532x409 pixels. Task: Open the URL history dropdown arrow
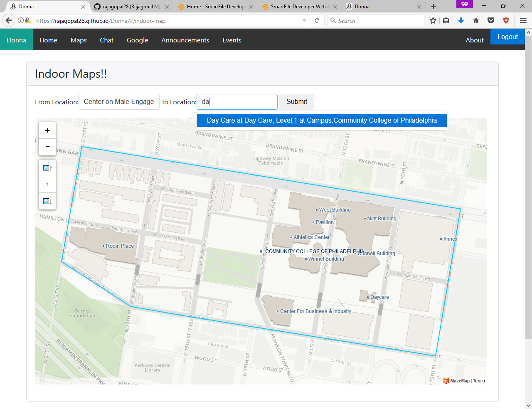(x=305, y=20)
